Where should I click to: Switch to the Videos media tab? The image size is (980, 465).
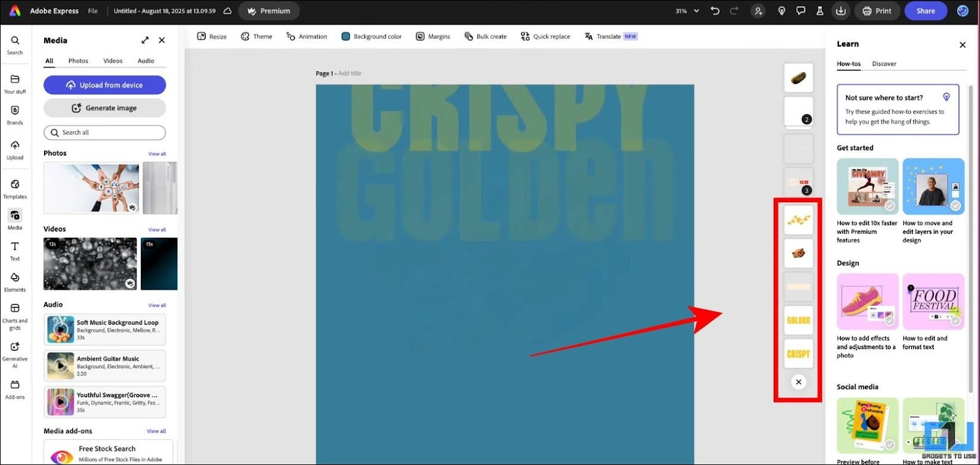(x=113, y=61)
